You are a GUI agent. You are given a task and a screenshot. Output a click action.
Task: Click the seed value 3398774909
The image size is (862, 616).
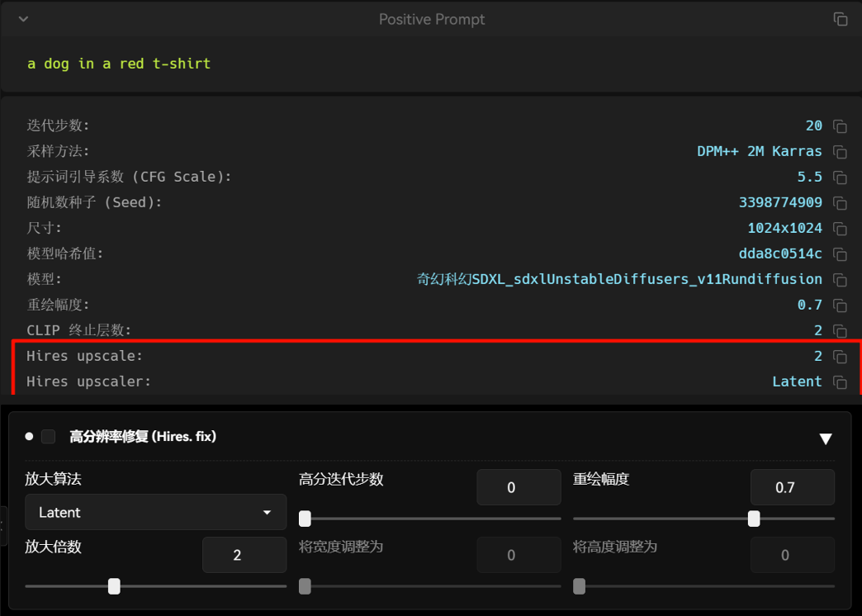point(780,202)
